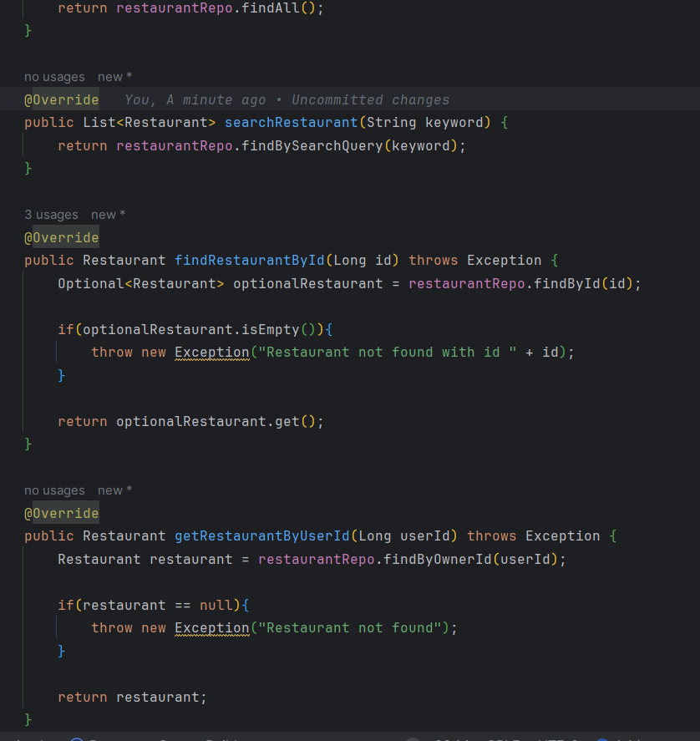Click the List<Restaurant> return type
The height and width of the screenshot is (741, 700).
tap(150, 123)
